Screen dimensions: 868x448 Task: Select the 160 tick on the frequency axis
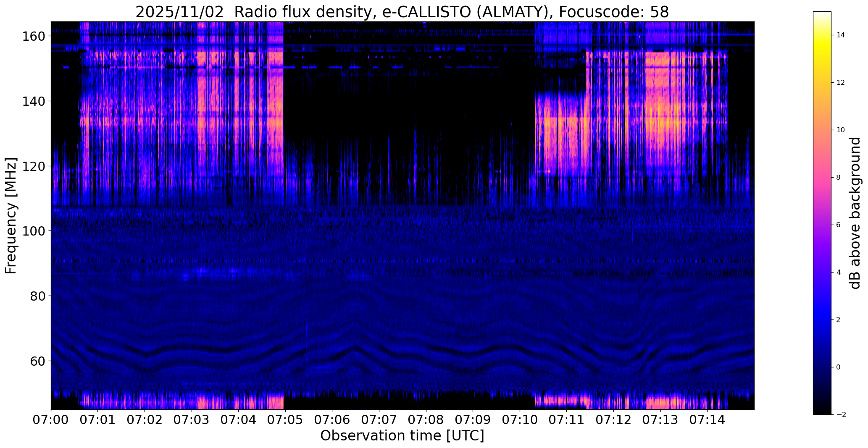click(34, 37)
